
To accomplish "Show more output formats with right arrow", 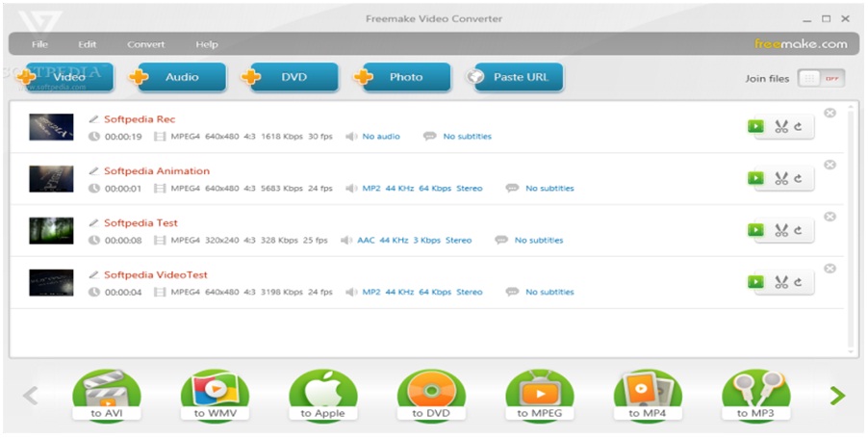I will (837, 396).
